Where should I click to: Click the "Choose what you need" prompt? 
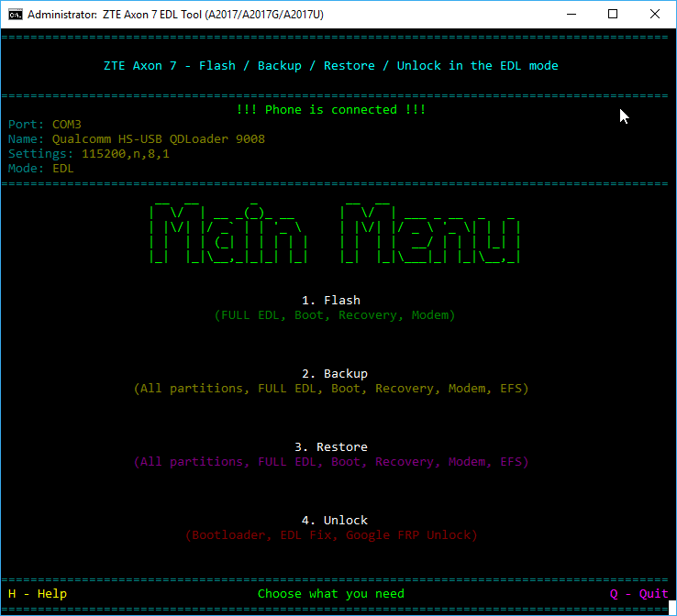point(331,594)
